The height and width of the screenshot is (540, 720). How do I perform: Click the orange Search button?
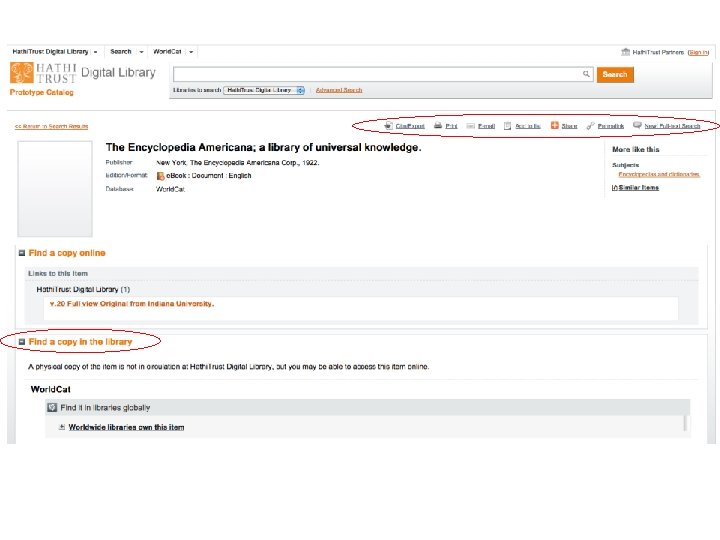pos(615,74)
